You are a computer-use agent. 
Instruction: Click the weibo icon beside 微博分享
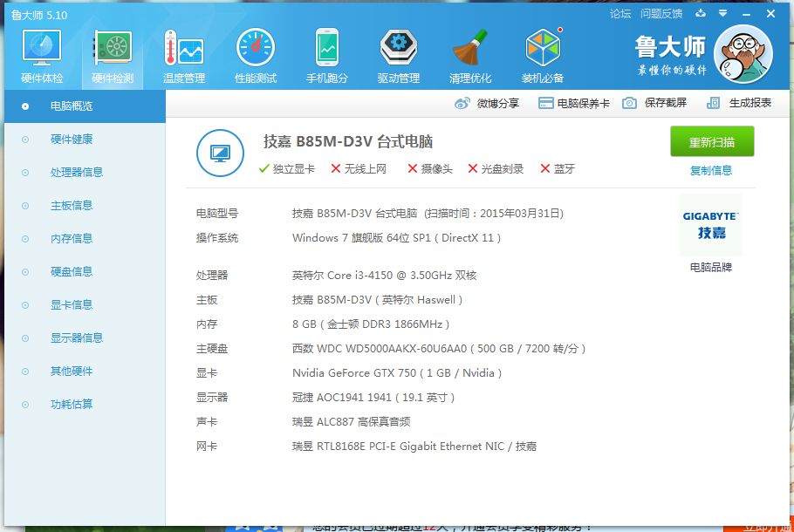[462, 103]
